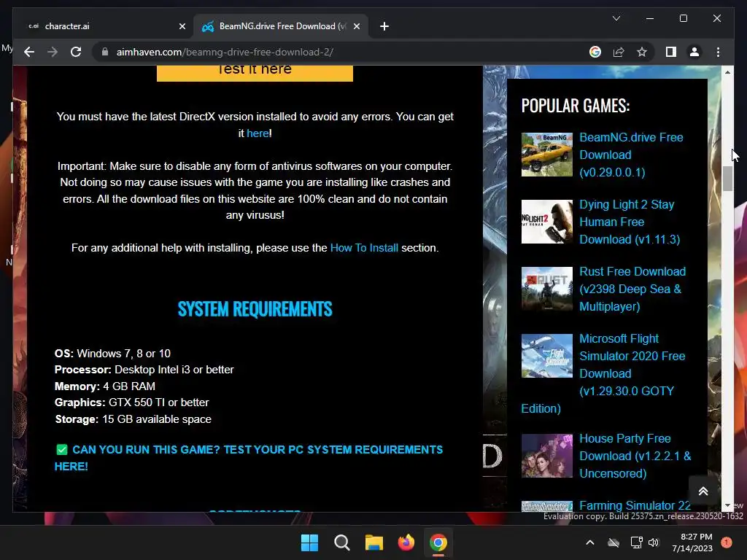Screen dimensions: 747x560
Task: Open the tab search dropdown arrow
Action: coord(616,18)
